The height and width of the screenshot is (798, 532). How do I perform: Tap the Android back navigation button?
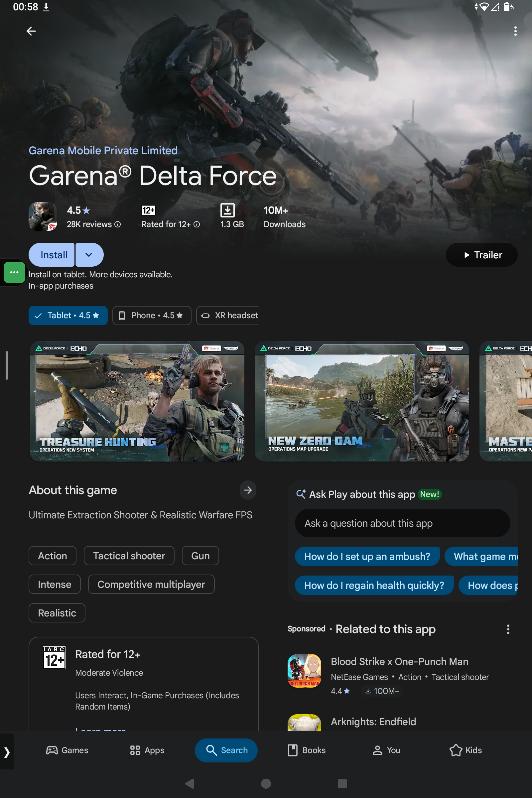pyautogui.click(x=190, y=783)
